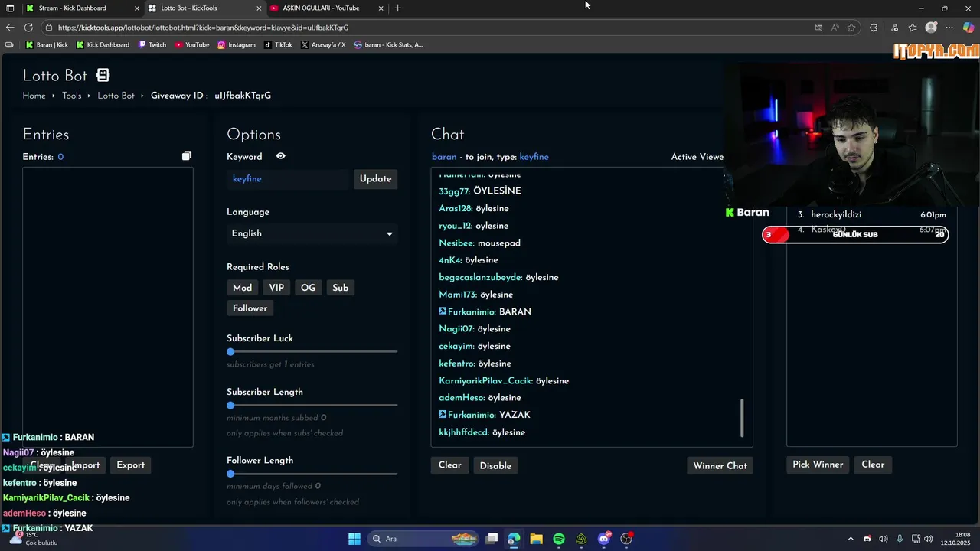Image resolution: width=980 pixels, height=551 pixels.
Task: Open a new browser tab
Action: pyautogui.click(x=397, y=8)
